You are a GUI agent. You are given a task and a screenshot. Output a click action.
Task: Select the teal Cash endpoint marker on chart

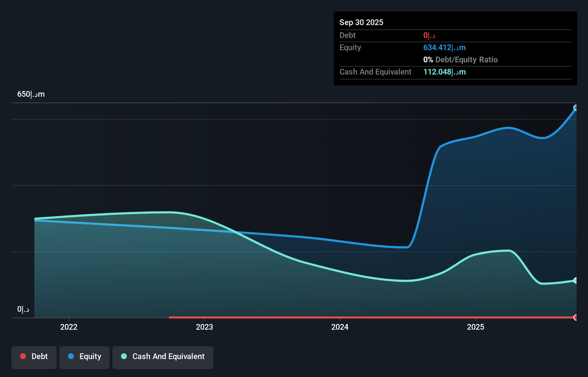[575, 280]
